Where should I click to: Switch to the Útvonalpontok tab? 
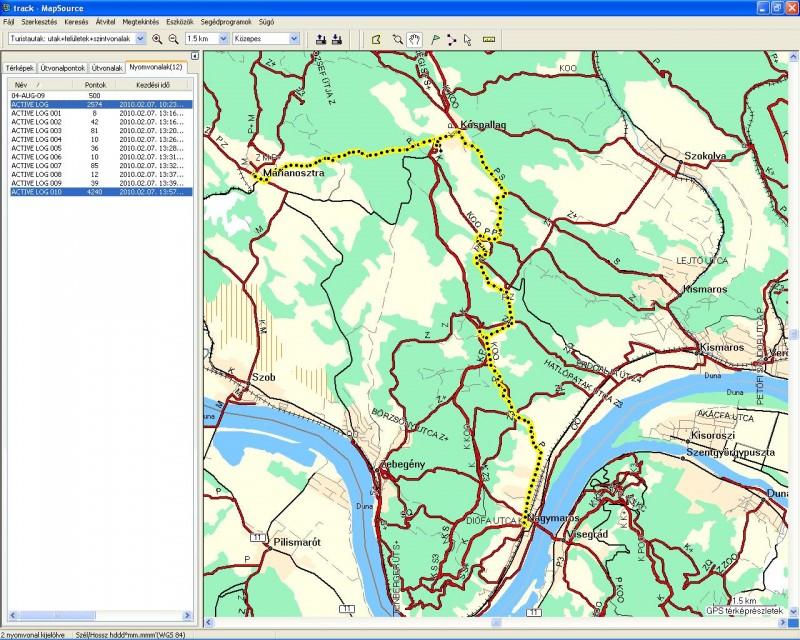[63, 67]
